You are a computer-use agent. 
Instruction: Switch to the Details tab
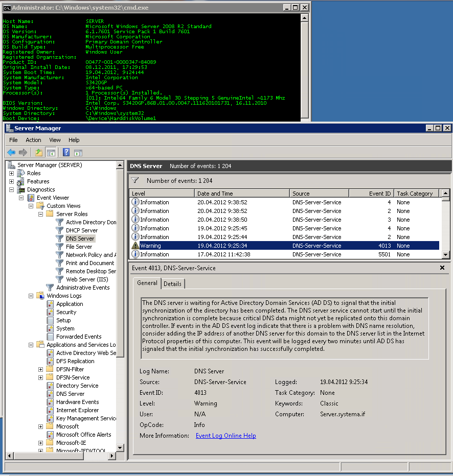pyautogui.click(x=173, y=284)
